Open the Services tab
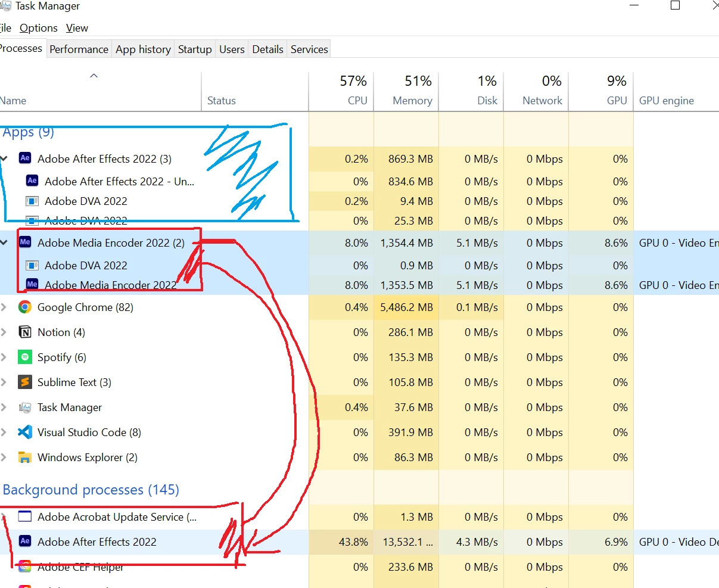The height and width of the screenshot is (588, 719). pyautogui.click(x=309, y=49)
